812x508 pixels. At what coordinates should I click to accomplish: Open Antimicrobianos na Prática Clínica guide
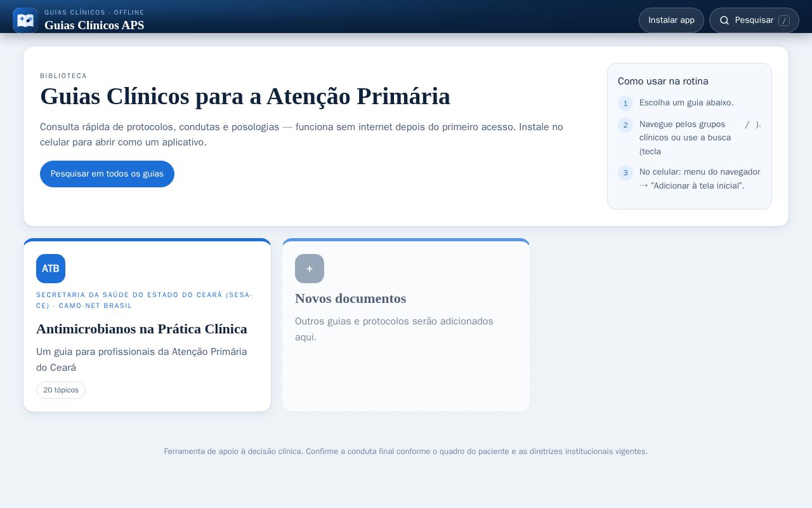pyautogui.click(x=147, y=326)
